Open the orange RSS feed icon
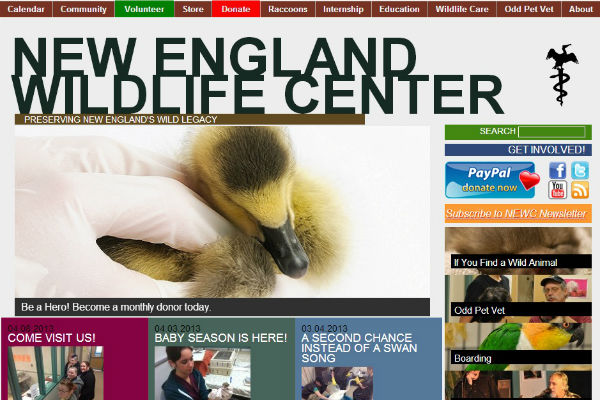 (580, 190)
